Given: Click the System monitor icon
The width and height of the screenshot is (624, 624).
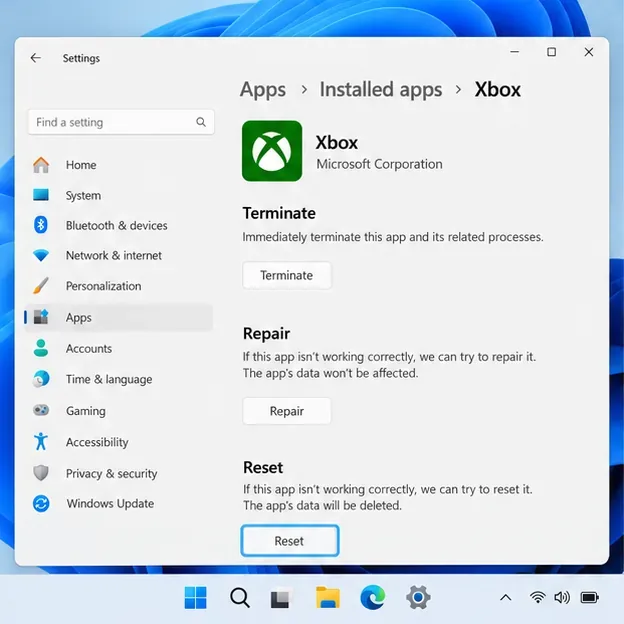Looking at the screenshot, I should click(41, 195).
